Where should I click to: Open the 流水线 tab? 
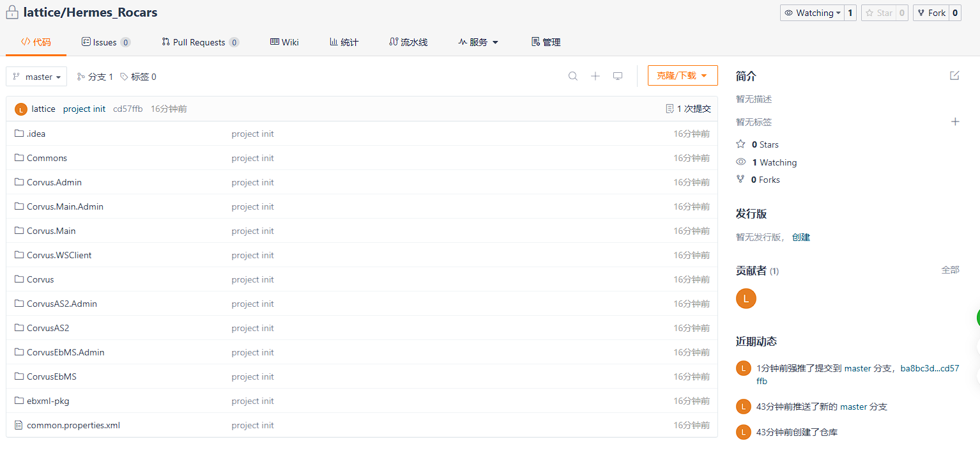[x=408, y=42]
